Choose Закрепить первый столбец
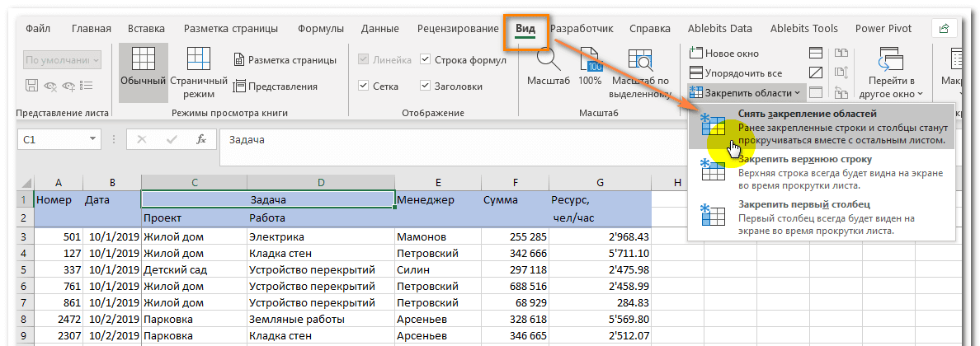 pos(822,217)
